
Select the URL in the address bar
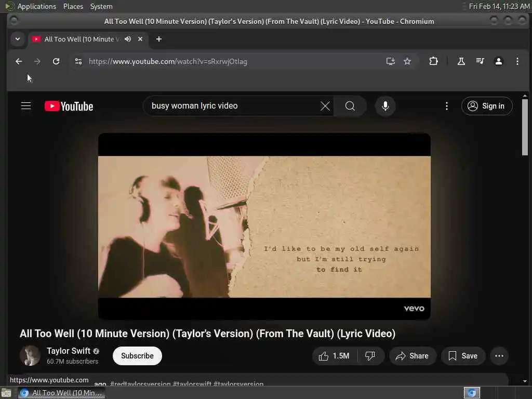click(168, 61)
